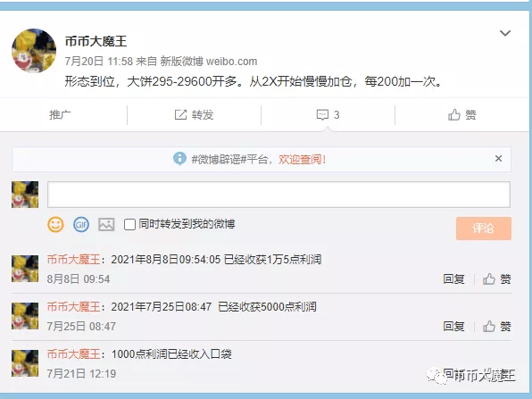
Task: Click own avatar beside the comment box
Action: [x=25, y=195]
